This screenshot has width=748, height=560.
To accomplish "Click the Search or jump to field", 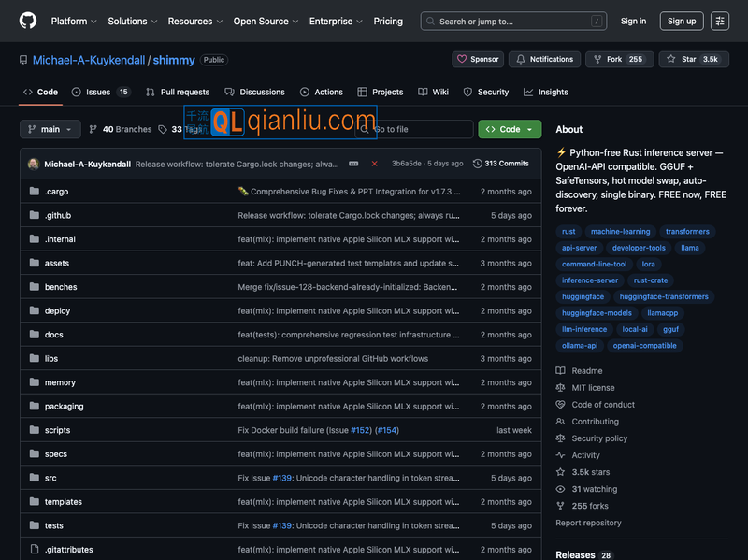I will [513, 21].
